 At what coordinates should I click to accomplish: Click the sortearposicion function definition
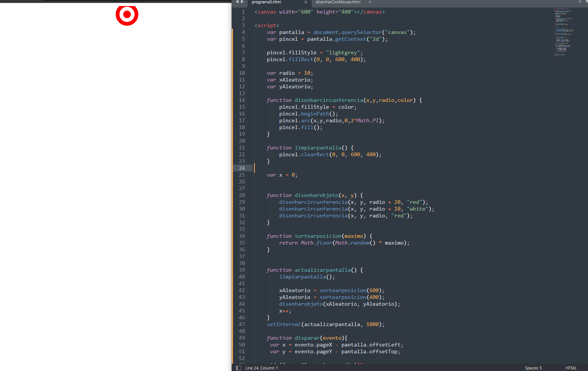pos(319,236)
